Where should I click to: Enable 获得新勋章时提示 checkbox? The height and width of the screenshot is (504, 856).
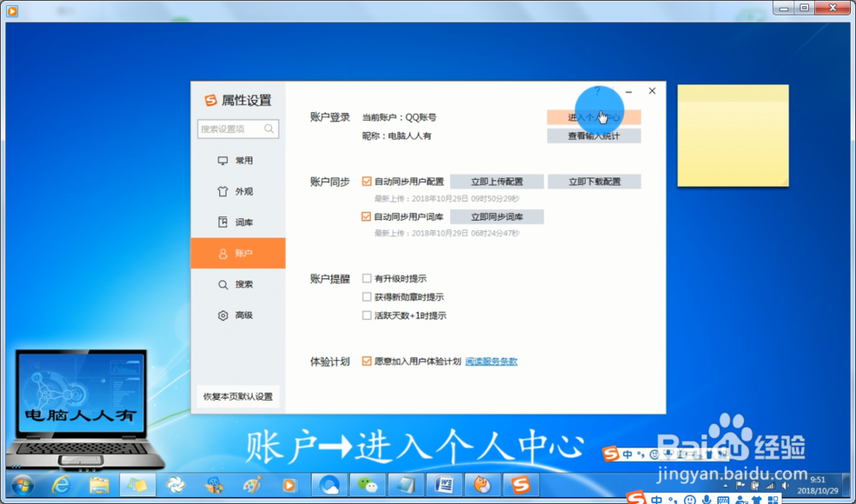pyautogui.click(x=367, y=297)
